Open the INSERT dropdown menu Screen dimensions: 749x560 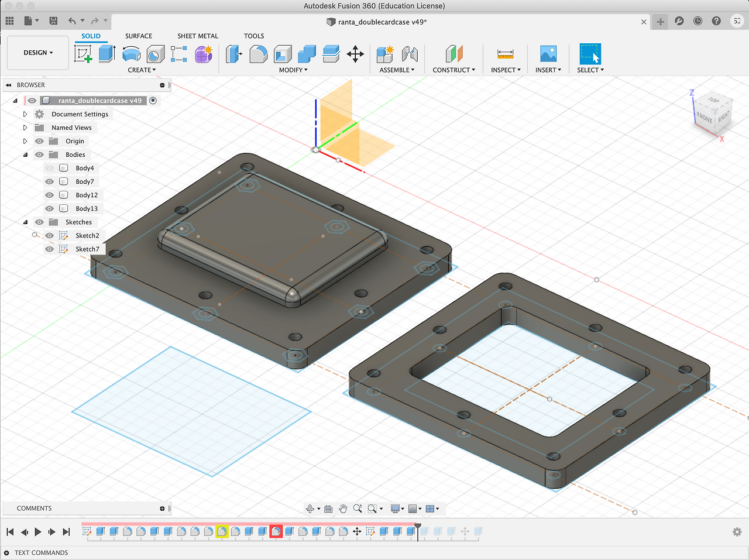(x=548, y=70)
